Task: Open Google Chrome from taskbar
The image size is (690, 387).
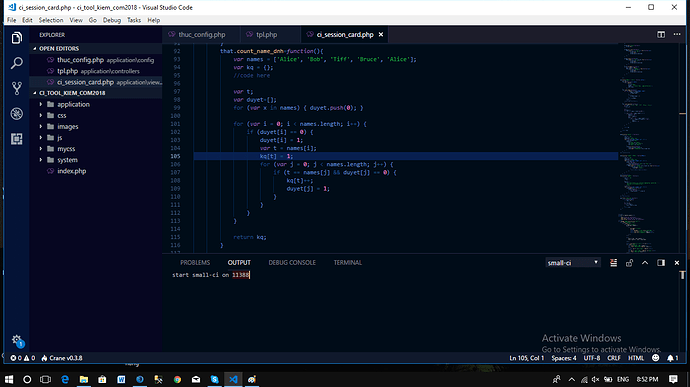Action: [177, 379]
